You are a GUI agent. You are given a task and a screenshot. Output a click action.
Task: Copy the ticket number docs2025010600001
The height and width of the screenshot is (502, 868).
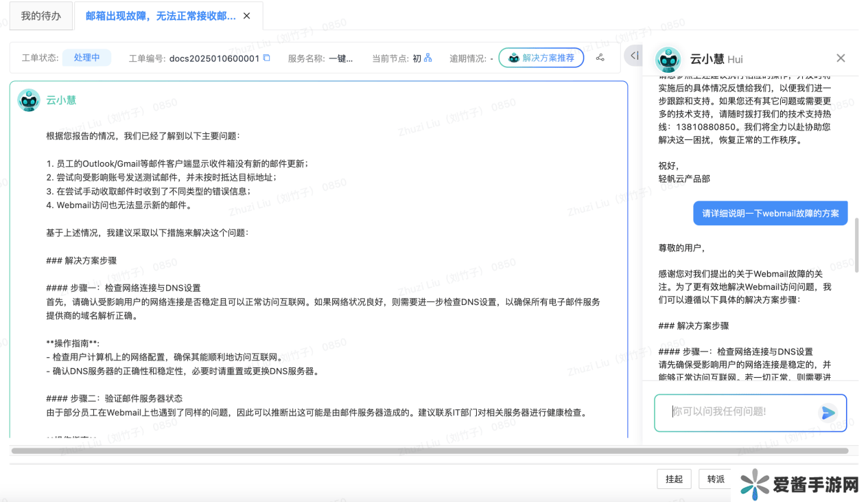267,58
